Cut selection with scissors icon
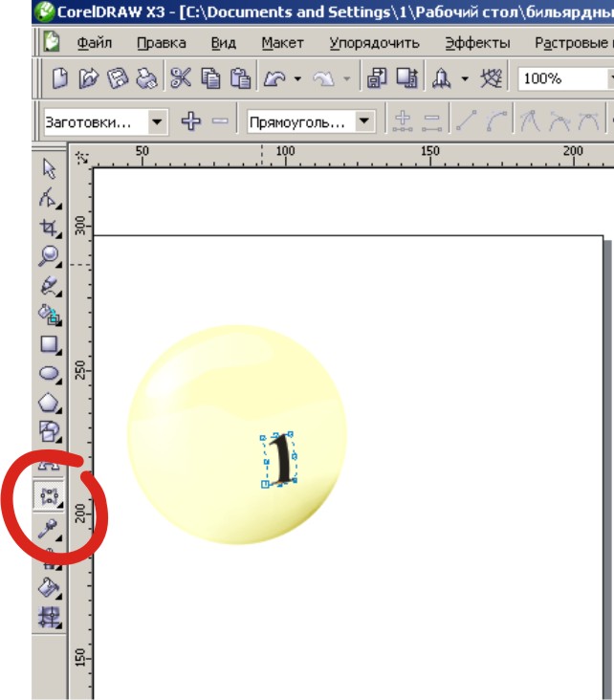 pyautogui.click(x=181, y=78)
